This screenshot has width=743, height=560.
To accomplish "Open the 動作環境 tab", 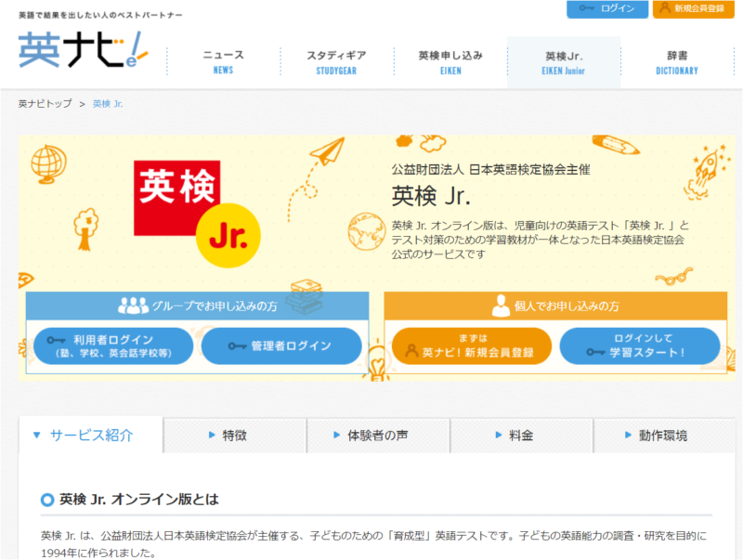I will click(x=664, y=436).
